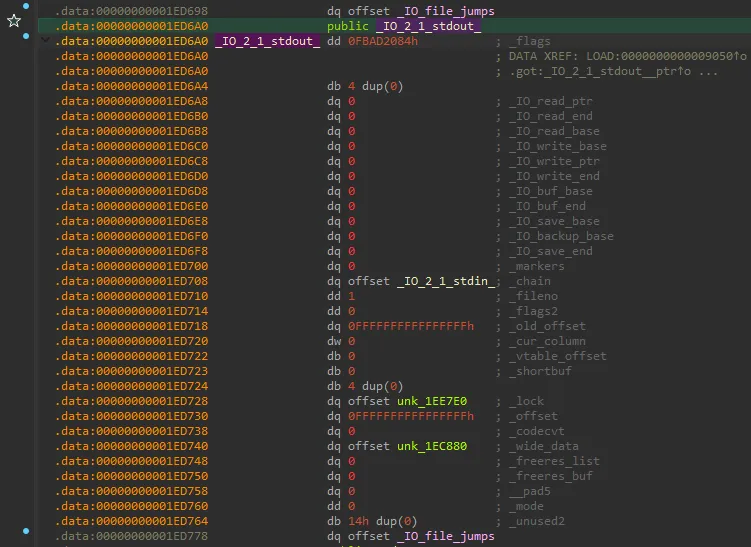The height and width of the screenshot is (547, 751).
Task: Click 0FFFFFFFFFFFFFFFFh value at address 1ED718
Action: point(411,326)
